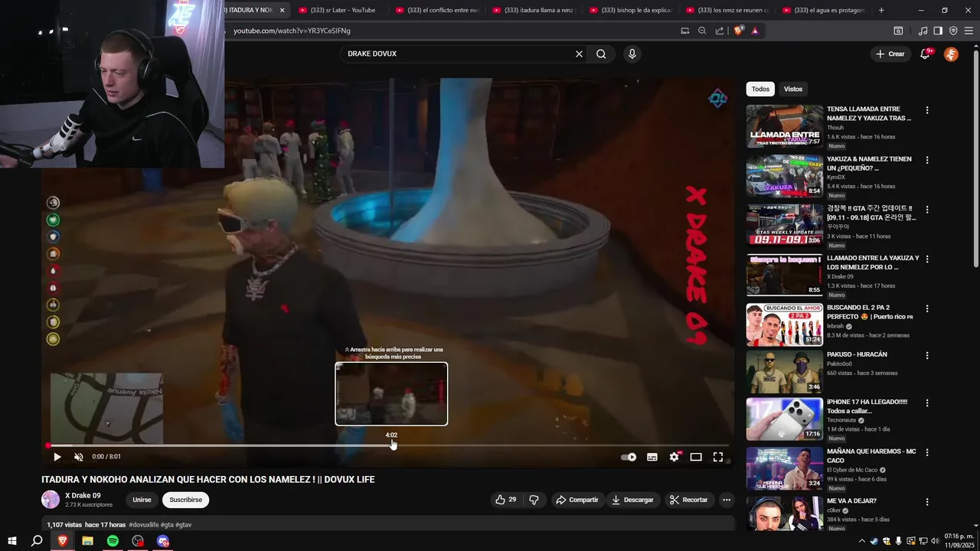Switch to el agua es protagon tab

(x=823, y=10)
